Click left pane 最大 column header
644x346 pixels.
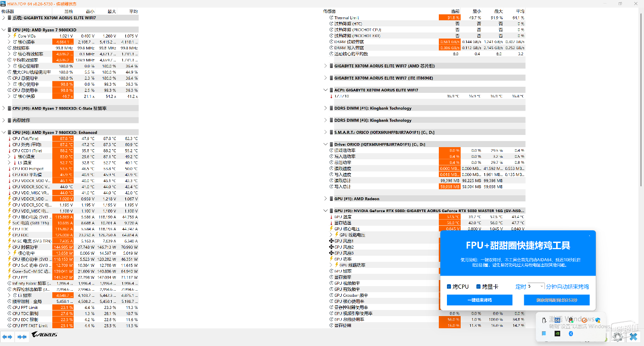(x=112, y=11)
